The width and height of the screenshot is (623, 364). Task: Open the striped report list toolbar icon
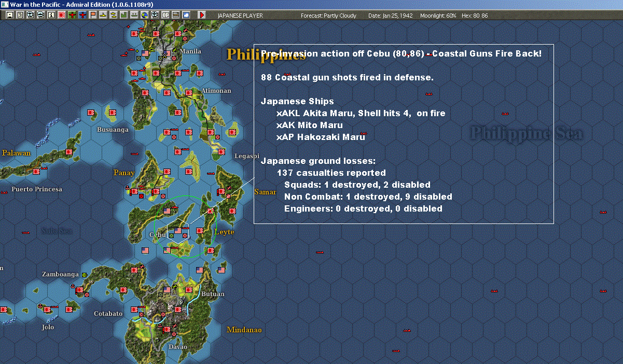tap(176, 15)
